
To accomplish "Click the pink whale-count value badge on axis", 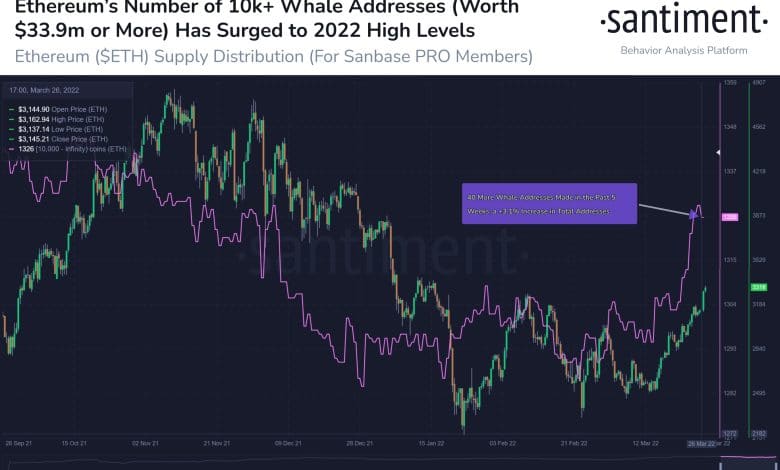I will (x=729, y=216).
